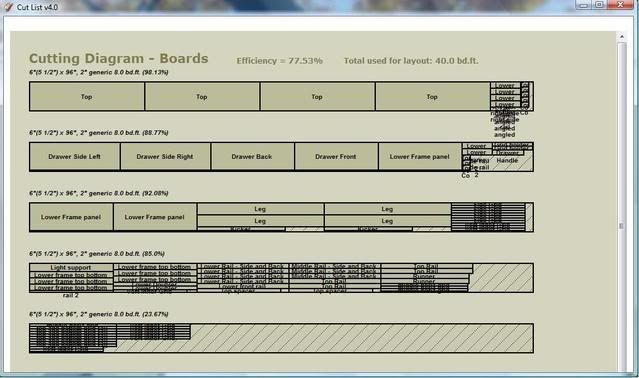
Task: Click the Drawer Side Right piece
Action: [x=165, y=156]
